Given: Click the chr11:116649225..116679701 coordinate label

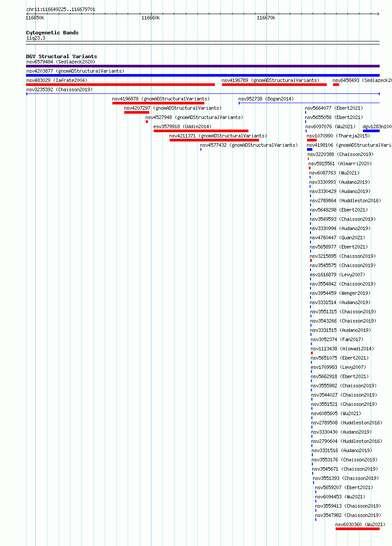Looking at the screenshot, I should pos(61,9).
